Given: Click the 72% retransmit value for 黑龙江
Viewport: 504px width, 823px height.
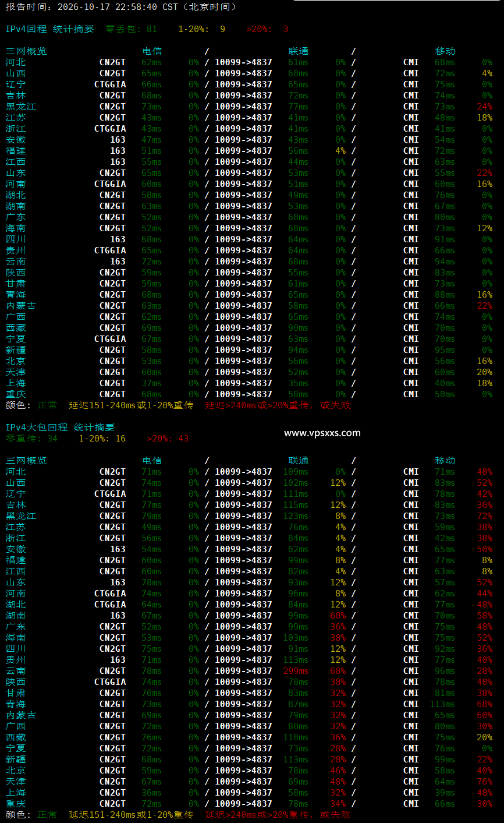Looking at the screenshot, I should (x=484, y=516).
